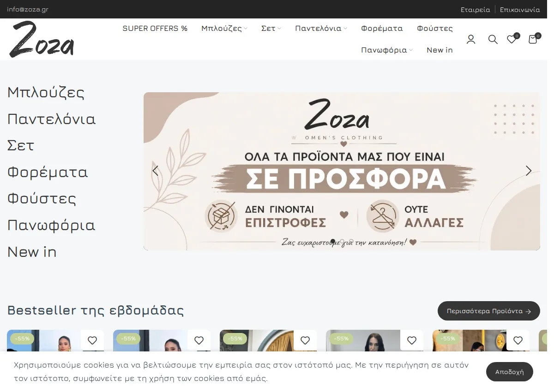Viewport: 554px width, 392px height.
Task: Open Φορέματα in top navigation
Action: point(382,28)
